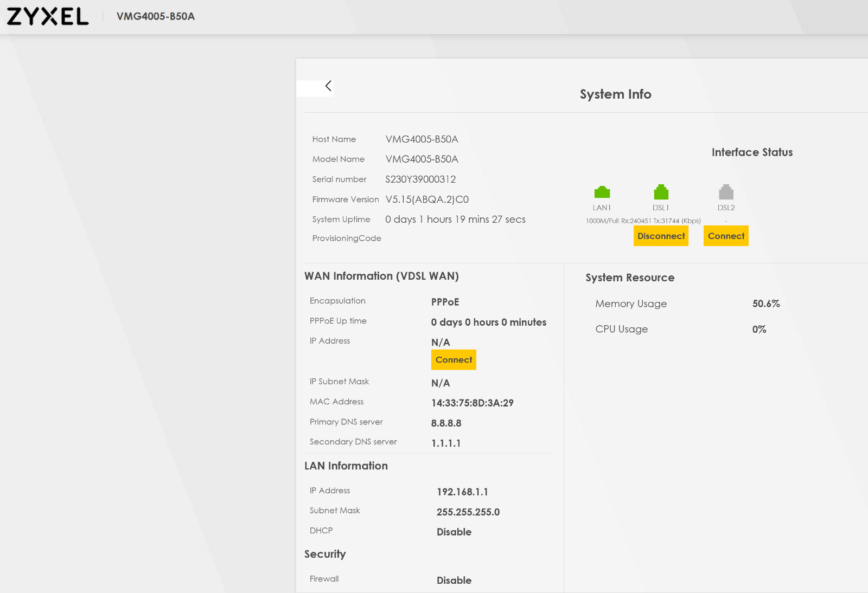Select firmware version V5.15(ABQA.2)C0
Viewport: 868px width, 593px height.
click(427, 199)
